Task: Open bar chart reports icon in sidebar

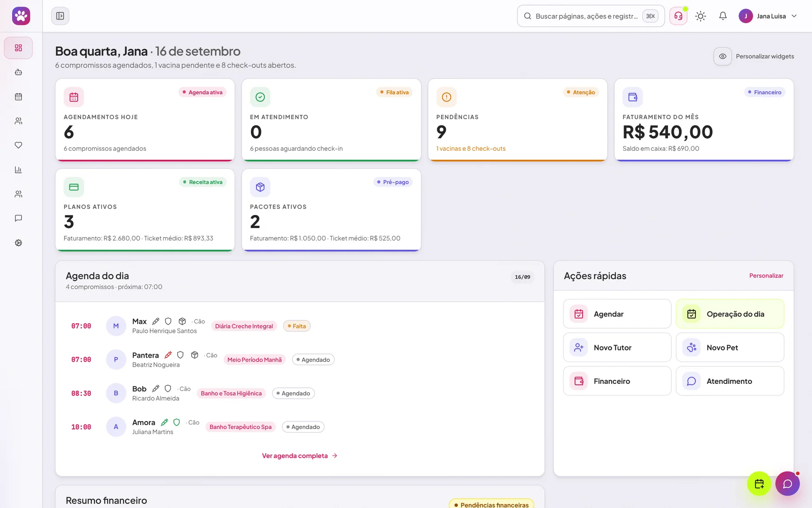Action: 18,170
